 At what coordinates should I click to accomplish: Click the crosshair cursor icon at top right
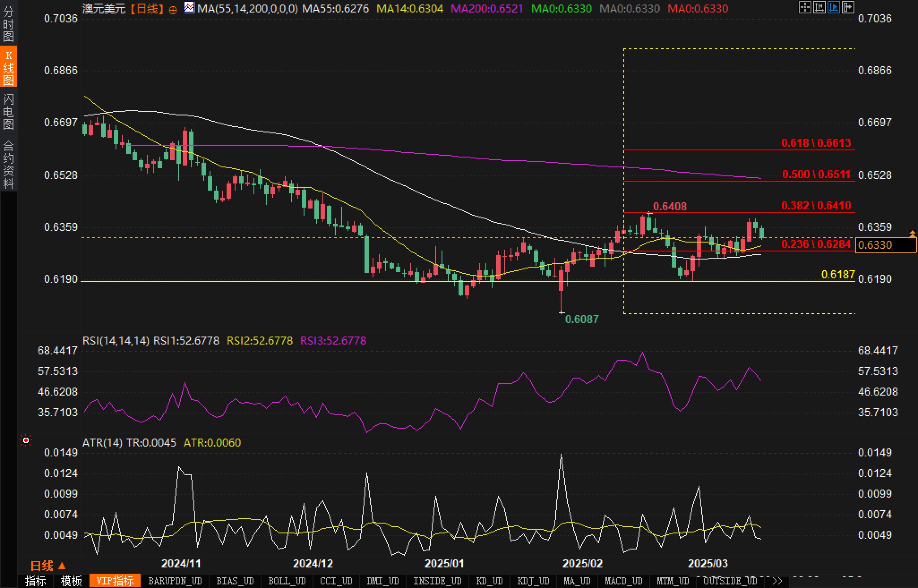point(805,7)
